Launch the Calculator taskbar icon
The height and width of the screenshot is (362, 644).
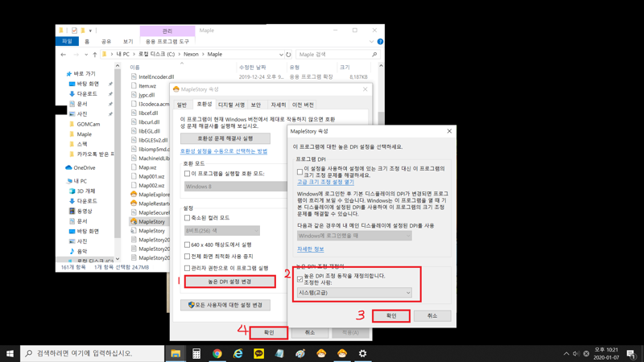tap(196, 353)
